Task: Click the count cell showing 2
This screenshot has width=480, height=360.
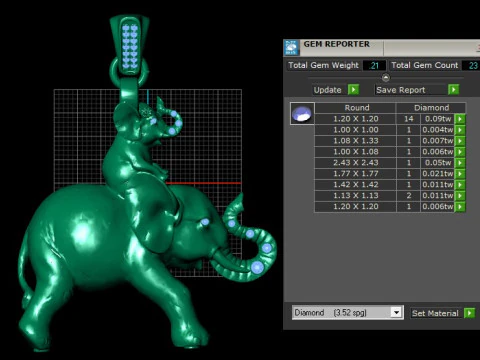Action: (409, 196)
